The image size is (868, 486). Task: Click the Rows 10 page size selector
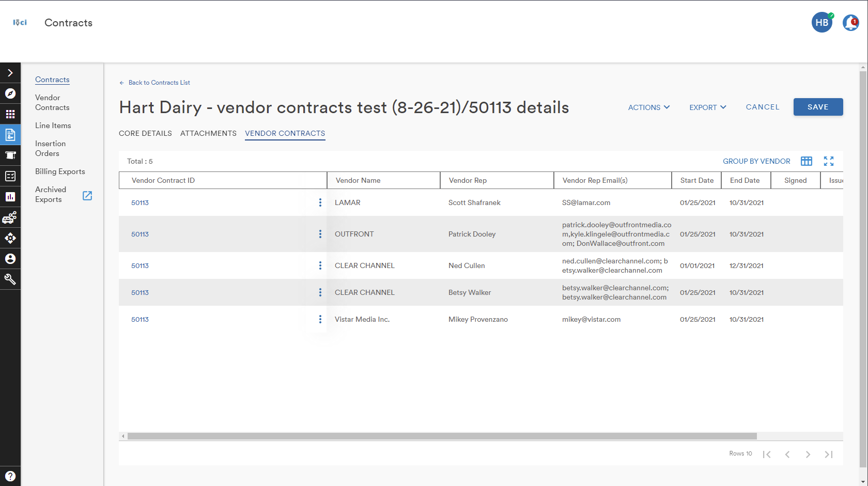point(740,453)
